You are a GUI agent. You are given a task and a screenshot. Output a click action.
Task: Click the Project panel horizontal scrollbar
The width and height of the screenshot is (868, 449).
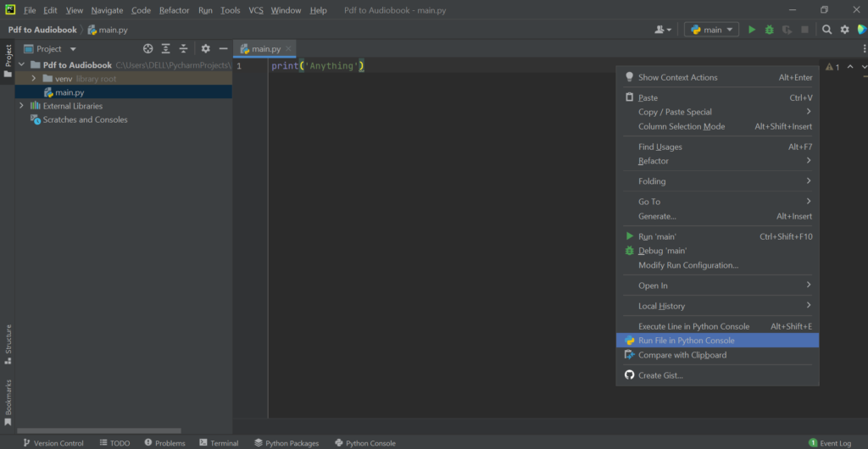click(x=99, y=430)
